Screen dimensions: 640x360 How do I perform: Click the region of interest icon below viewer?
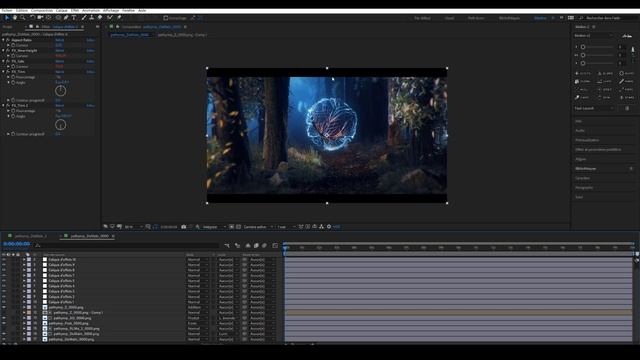[x=231, y=227]
